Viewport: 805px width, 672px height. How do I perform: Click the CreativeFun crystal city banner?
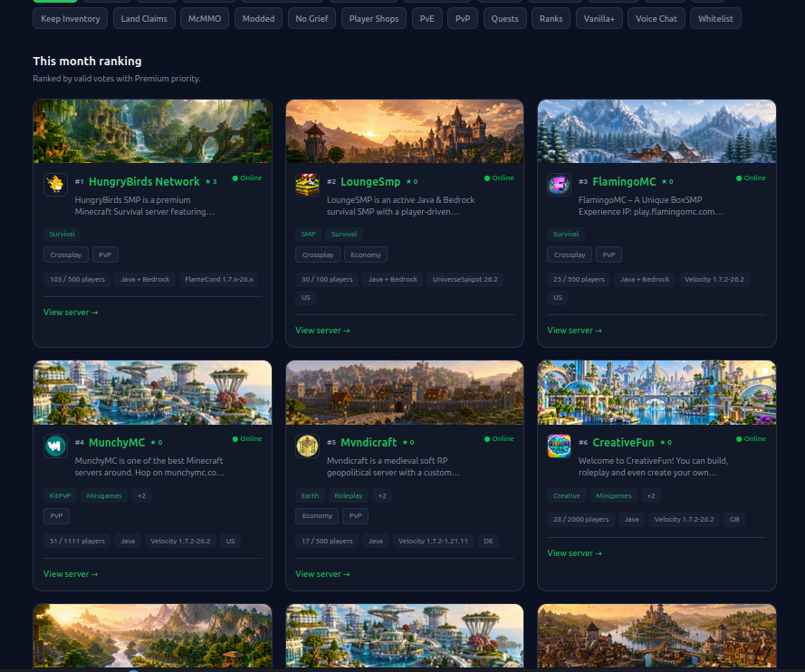[656, 393]
